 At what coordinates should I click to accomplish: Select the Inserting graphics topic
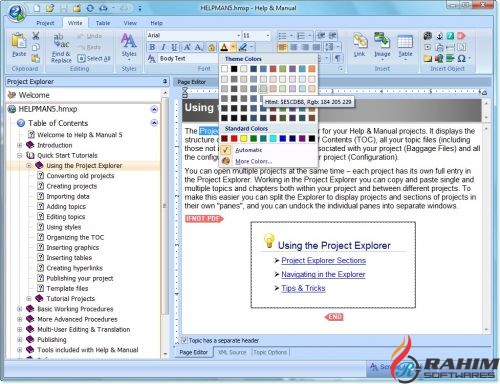click(x=73, y=248)
